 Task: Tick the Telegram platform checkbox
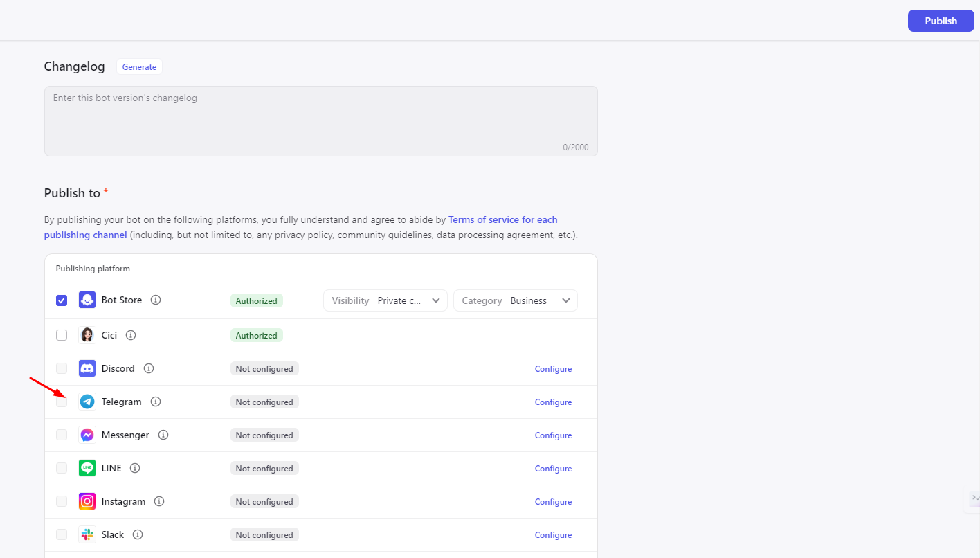tap(62, 402)
